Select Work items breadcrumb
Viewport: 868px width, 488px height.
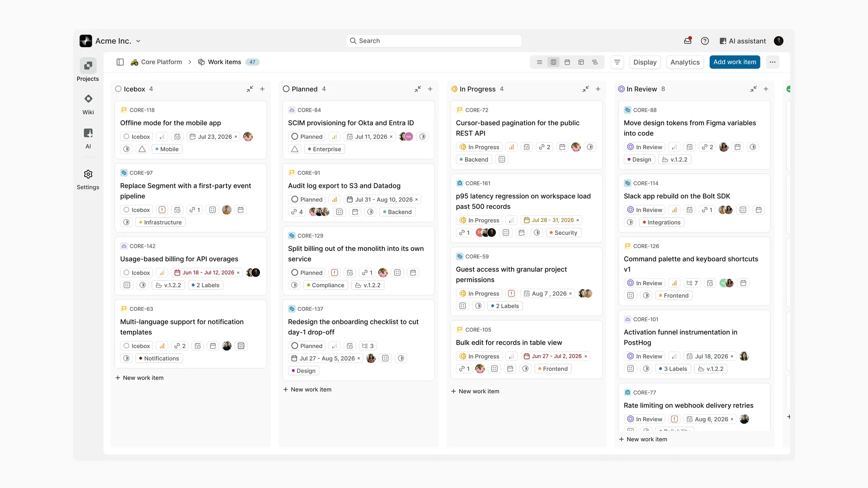click(220, 62)
